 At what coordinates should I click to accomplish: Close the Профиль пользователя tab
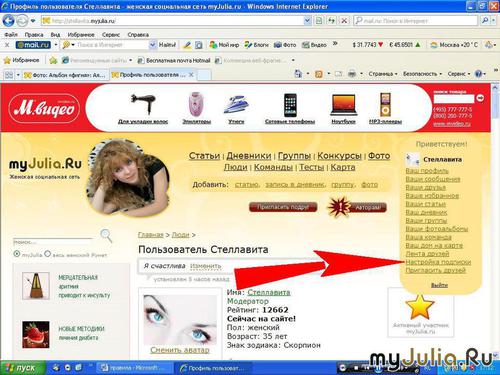(191, 75)
